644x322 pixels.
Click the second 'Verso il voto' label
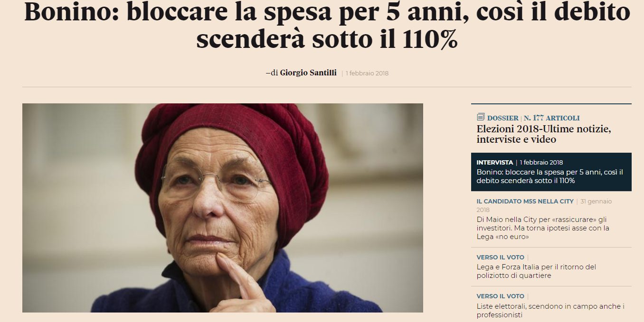pyautogui.click(x=500, y=296)
